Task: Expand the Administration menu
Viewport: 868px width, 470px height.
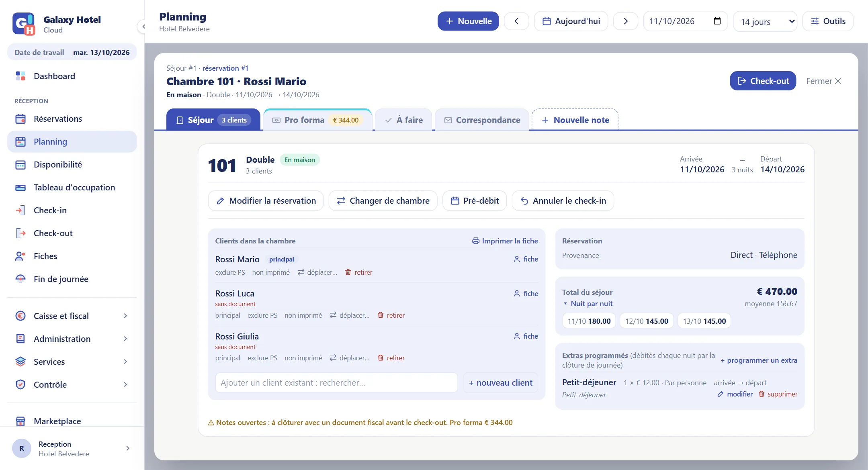Action: (x=72, y=339)
